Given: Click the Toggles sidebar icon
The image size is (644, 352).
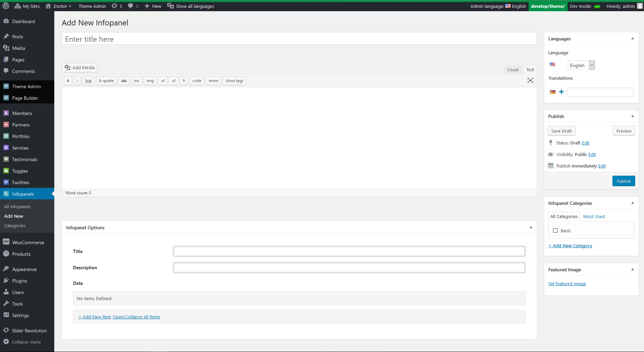Looking at the screenshot, I should pyautogui.click(x=6, y=171).
